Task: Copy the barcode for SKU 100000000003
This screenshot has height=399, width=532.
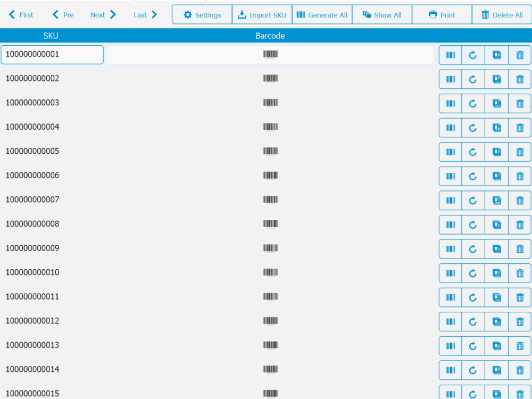Action: pyautogui.click(x=496, y=103)
